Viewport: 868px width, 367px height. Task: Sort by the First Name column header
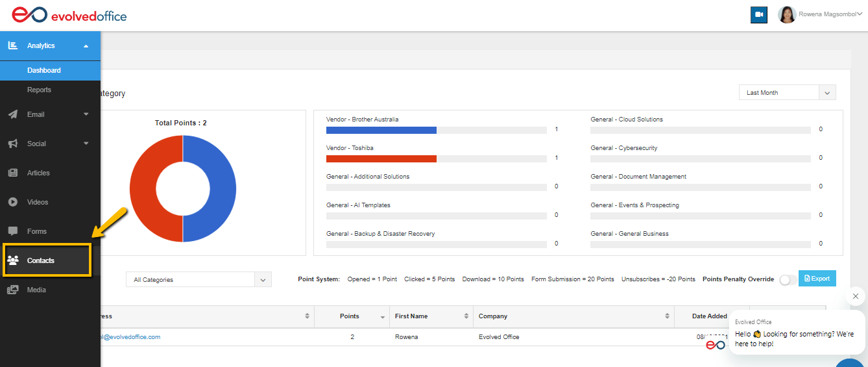click(x=431, y=316)
